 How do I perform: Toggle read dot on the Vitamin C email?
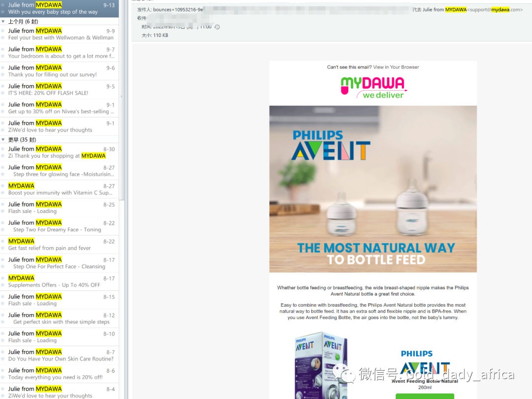(3, 186)
